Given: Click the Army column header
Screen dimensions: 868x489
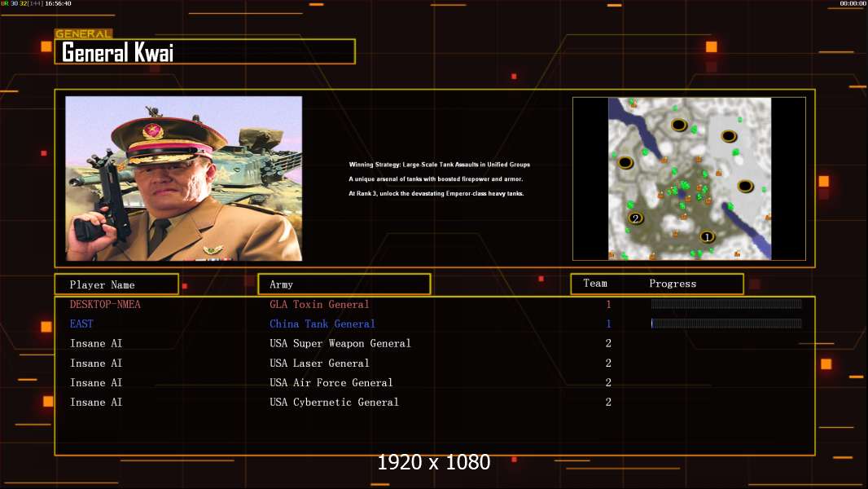Looking at the screenshot, I should pyautogui.click(x=344, y=284).
